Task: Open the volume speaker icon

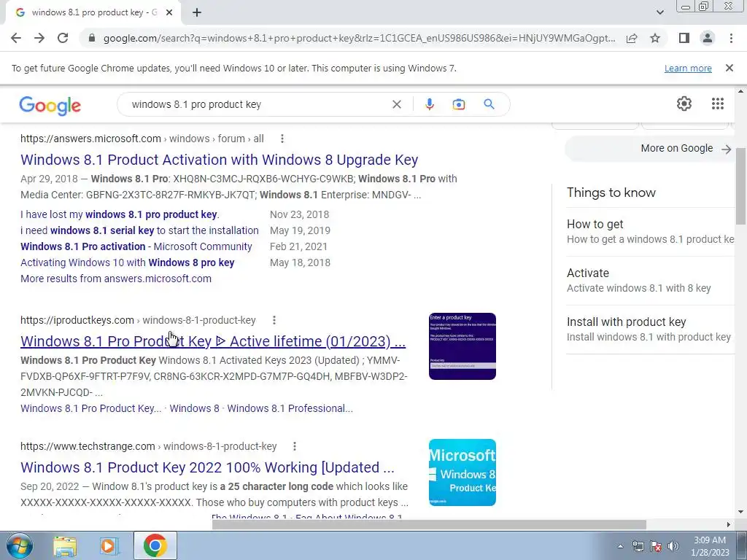Action: (673, 546)
